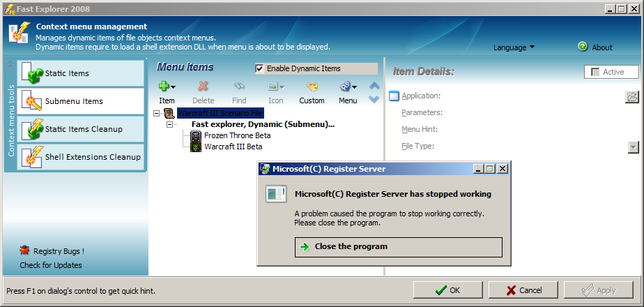
Task: Toggle Enable Dynamic Items checkbox
Action: point(259,68)
